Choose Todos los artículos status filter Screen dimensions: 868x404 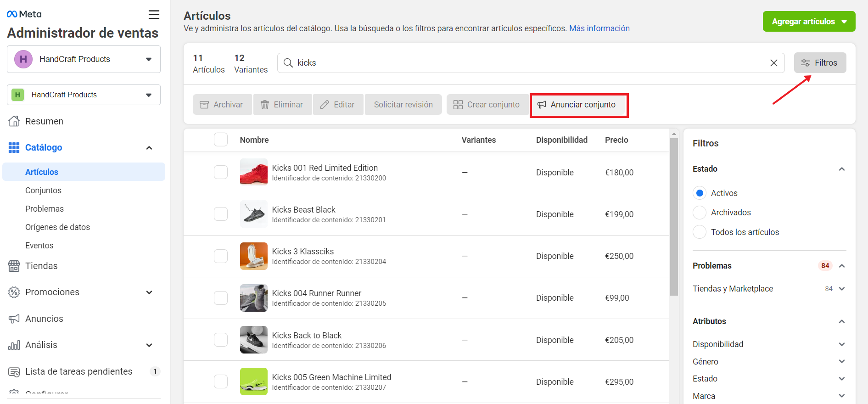point(700,232)
